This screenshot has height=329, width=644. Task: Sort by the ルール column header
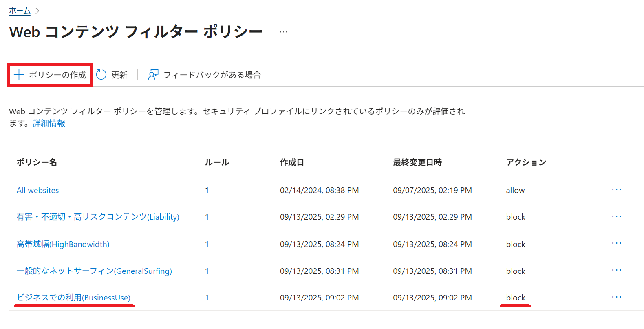click(x=217, y=162)
